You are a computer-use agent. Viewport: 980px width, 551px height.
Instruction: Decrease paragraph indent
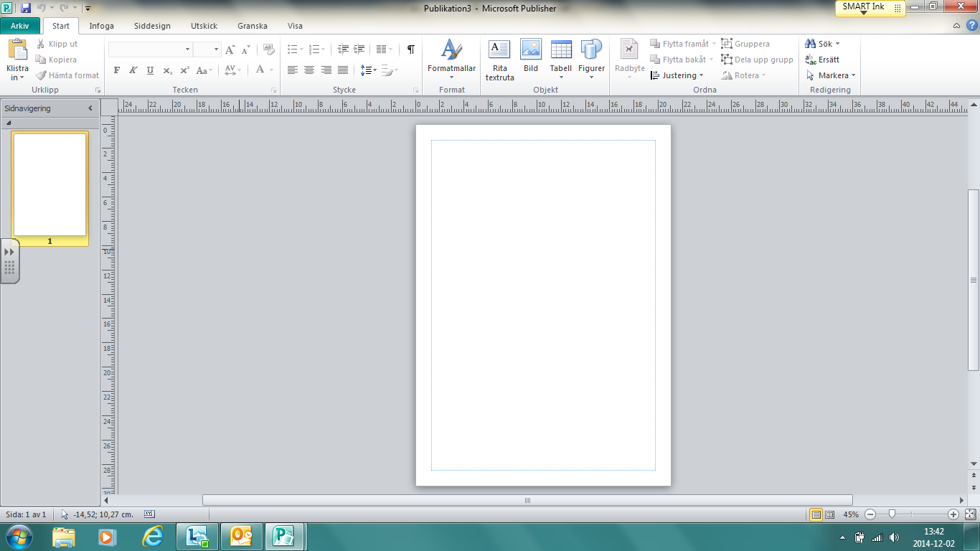click(x=343, y=50)
